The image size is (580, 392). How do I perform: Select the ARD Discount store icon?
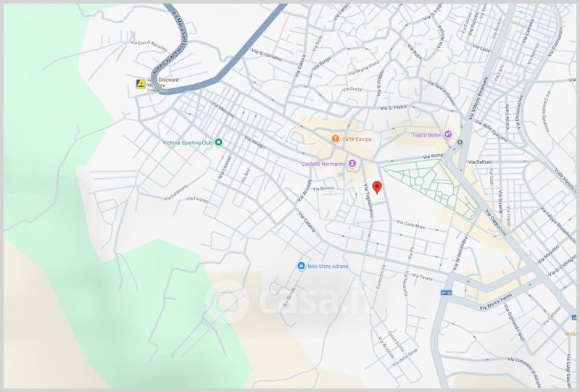tap(140, 84)
